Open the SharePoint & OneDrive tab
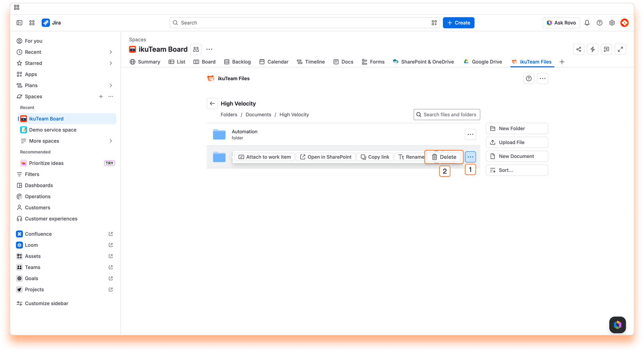Screen dimensions: 644x352 (x=423, y=62)
